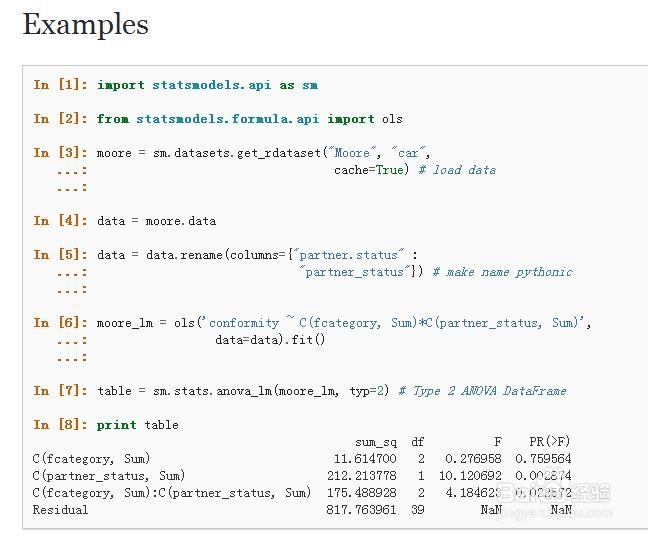Image resolution: width=648 pixels, height=536 pixels.
Task: Click the In [5] prompt label
Action: (x=61, y=255)
